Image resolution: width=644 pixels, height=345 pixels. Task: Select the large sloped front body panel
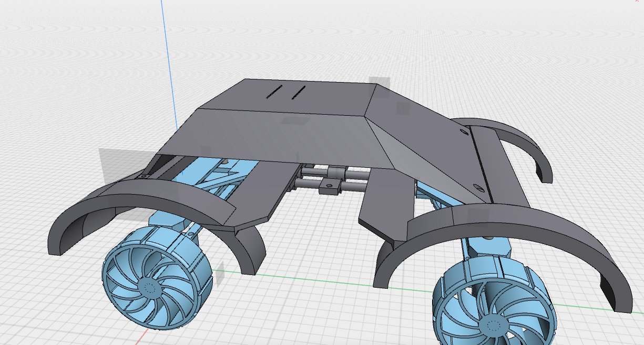pos(284,137)
